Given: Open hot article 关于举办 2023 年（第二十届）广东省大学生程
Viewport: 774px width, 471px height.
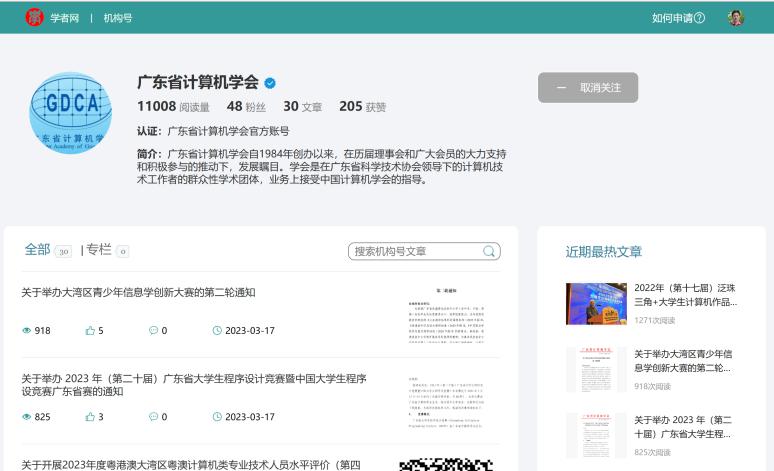Looking at the screenshot, I should pos(683,427).
